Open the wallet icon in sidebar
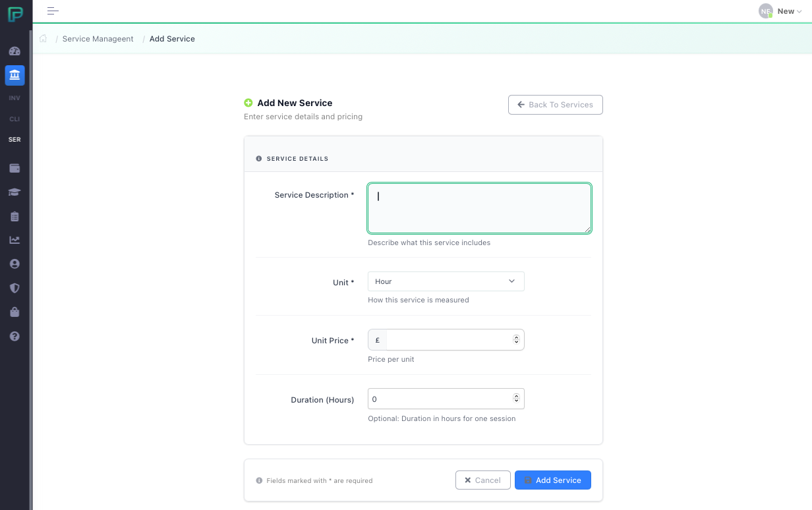The width and height of the screenshot is (812, 510). pyautogui.click(x=14, y=169)
